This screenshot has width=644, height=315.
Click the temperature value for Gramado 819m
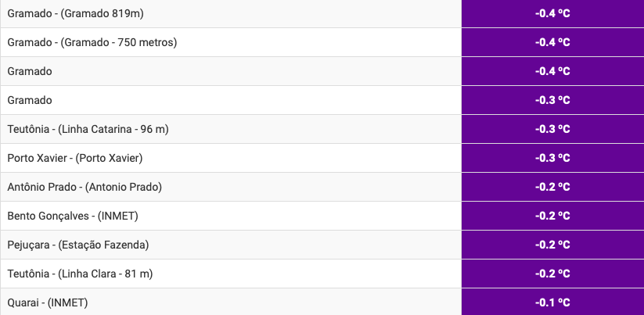click(x=552, y=13)
